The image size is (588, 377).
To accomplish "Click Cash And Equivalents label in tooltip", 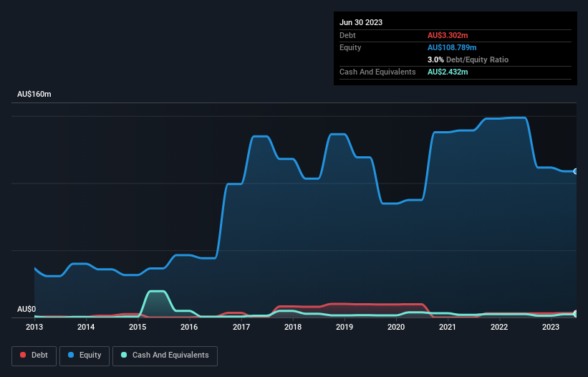I will (x=377, y=72).
